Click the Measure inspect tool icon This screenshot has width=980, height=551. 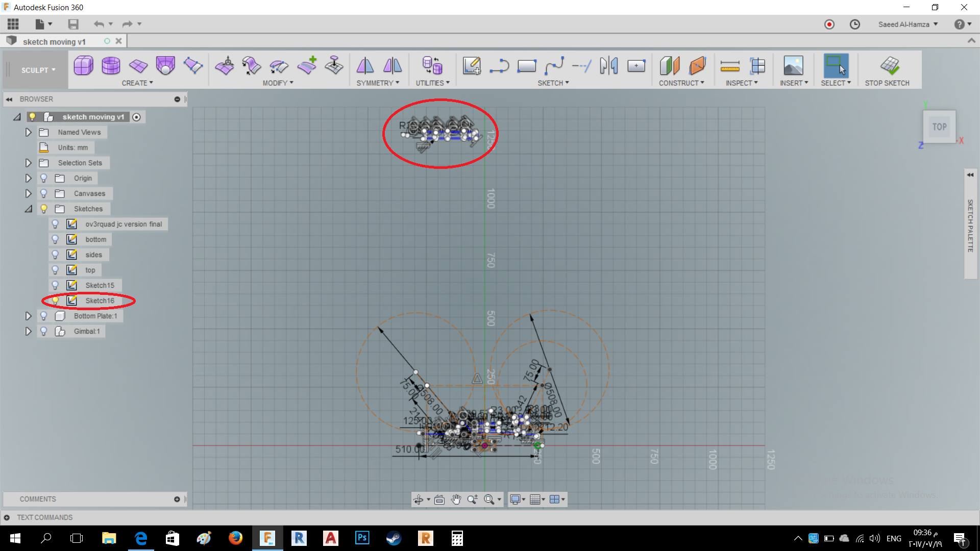point(730,66)
